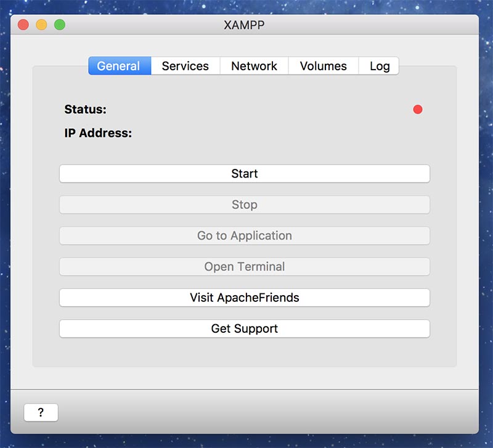The image size is (493, 448).
Task: Open help with the question mark button
Action: coord(41,412)
